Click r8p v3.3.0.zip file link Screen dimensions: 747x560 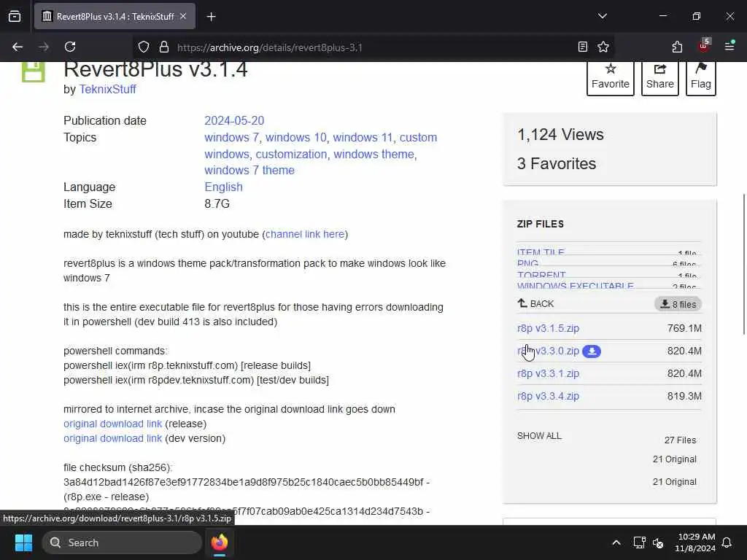(548, 351)
